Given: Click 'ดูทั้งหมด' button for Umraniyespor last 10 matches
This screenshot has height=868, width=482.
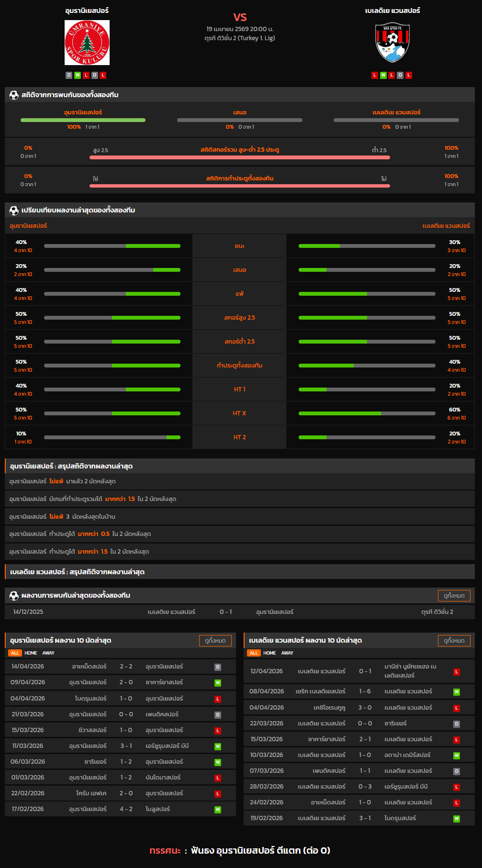Looking at the screenshot, I should 215,640.
